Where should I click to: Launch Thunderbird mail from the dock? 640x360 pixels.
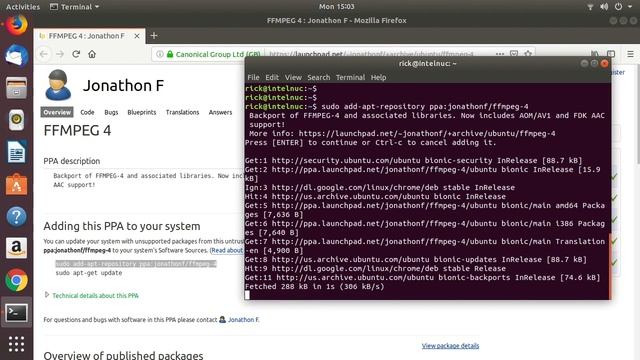point(16,56)
